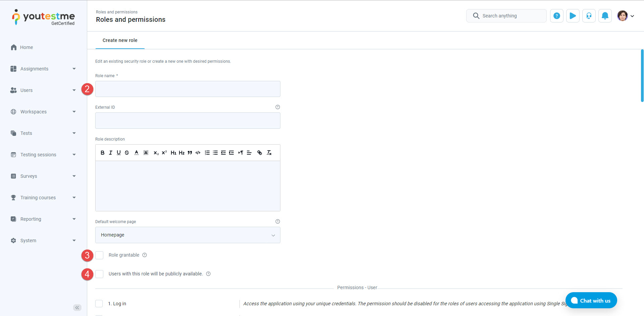Screen dimensions: 644x316
Task: Clear formatting in description editor
Action: pos(269,153)
